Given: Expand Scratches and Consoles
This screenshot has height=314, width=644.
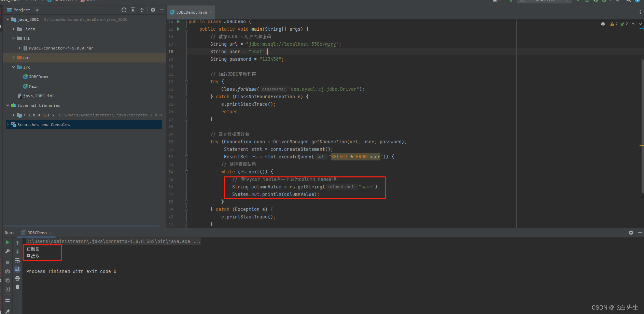Looking at the screenshot, I should coord(8,125).
